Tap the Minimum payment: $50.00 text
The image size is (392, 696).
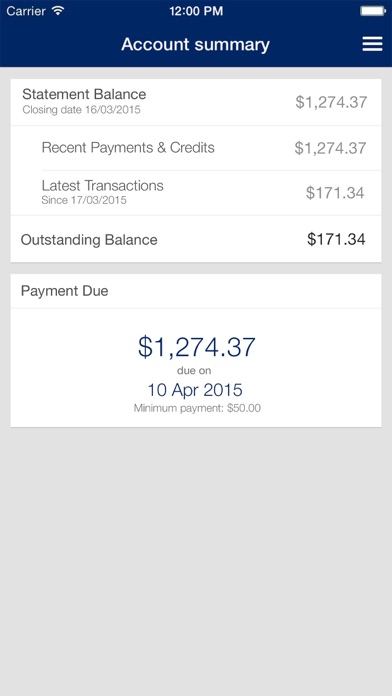[197, 408]
